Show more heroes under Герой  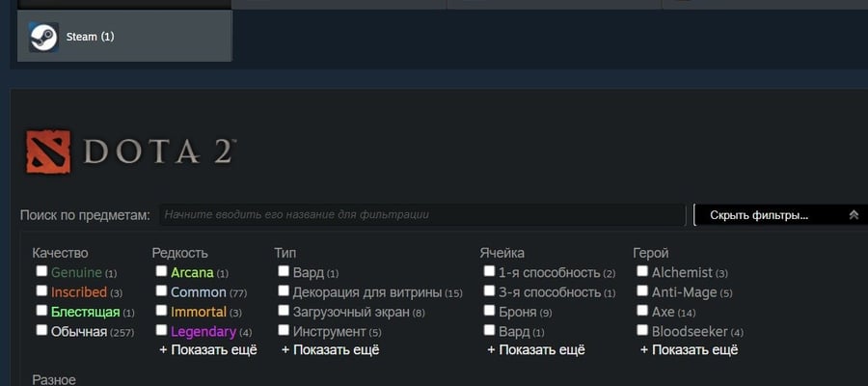click(690, 350)
